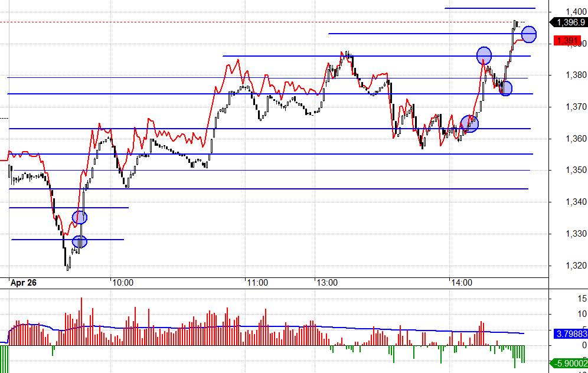
Task: Click the 10:00 time axis label
Action: (123, 283)
